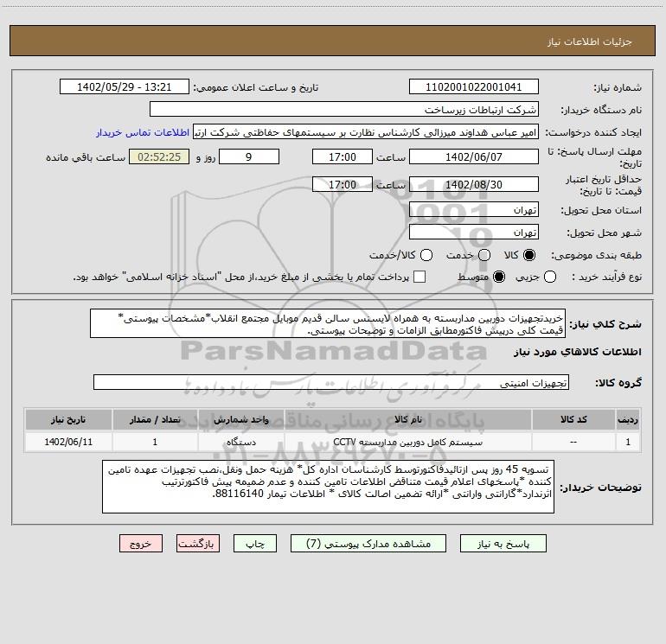Select the خدمت radio button
This screenshot has width=666, height=644.
click(484, 255)
